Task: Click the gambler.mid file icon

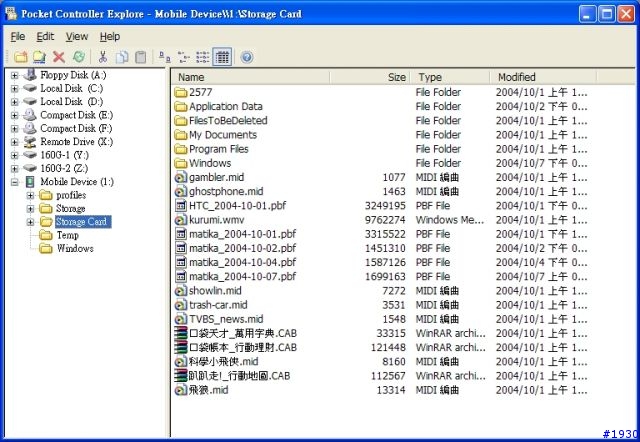Action: (180, 178)
